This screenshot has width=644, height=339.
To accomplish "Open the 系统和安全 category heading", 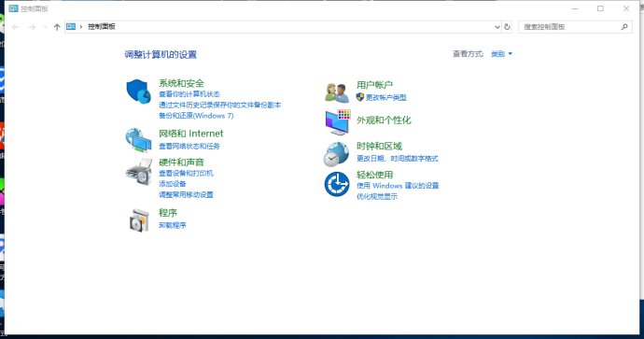I will click(181, 83).
